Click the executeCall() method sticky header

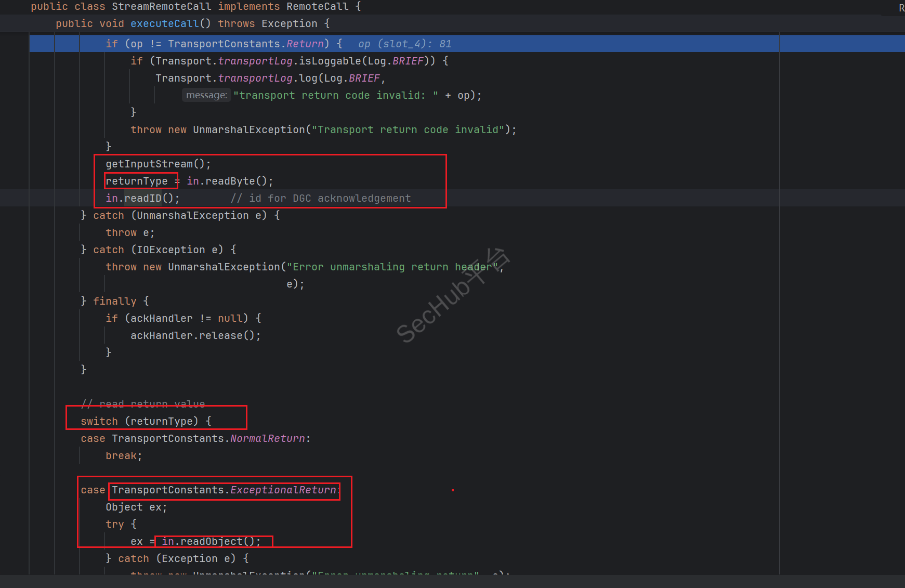(x=192, y=24)
